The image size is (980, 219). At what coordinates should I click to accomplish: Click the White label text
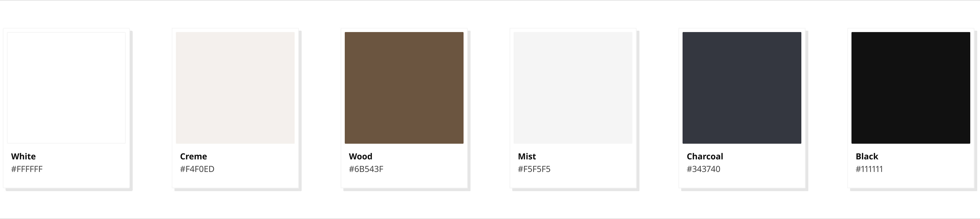[x=23, y=157]
